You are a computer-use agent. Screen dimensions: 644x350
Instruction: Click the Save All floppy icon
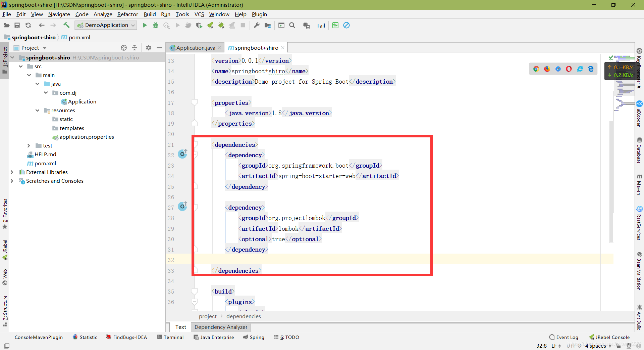(17, 26)
